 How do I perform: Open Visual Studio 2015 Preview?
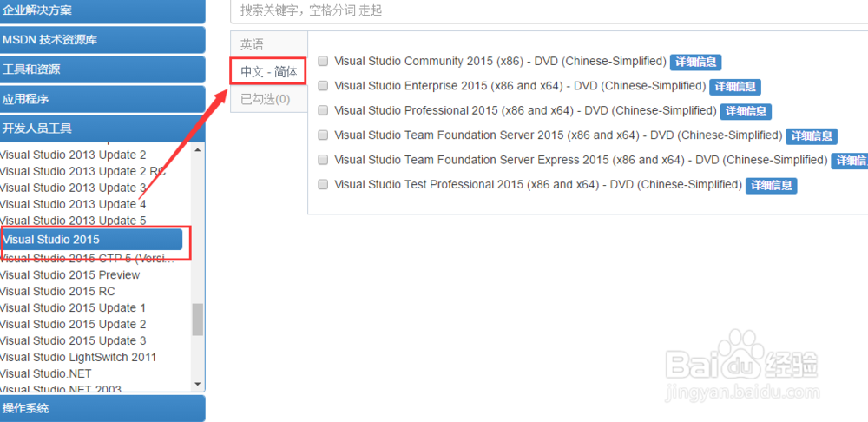[x=69, y=274]
